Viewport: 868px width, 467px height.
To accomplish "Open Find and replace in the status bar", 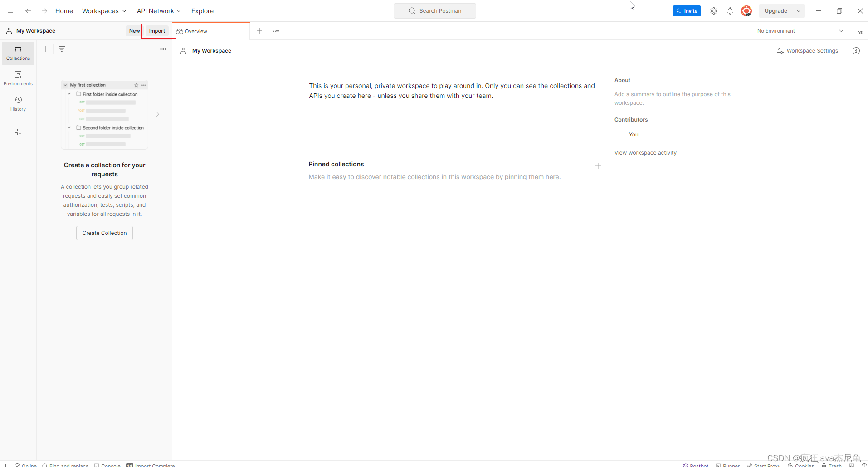I will (x=65, y=465).
